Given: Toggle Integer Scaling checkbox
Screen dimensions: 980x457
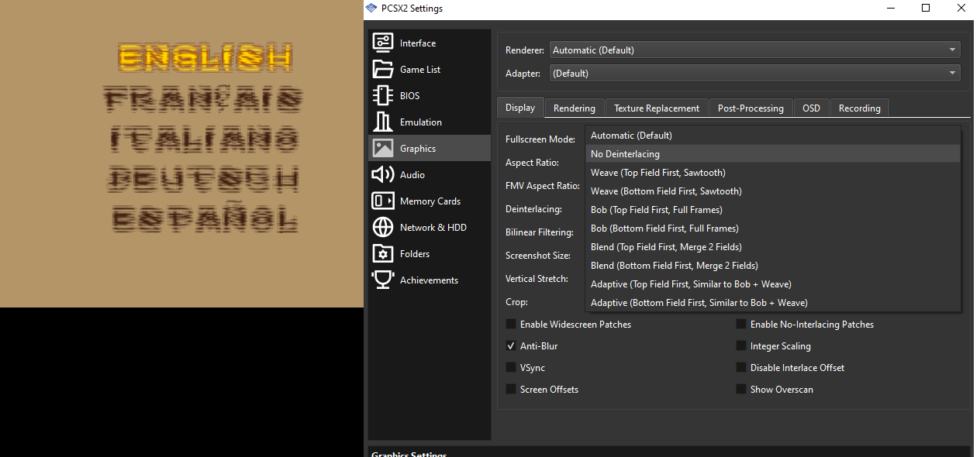Looking at the screenshot, I should (x=741, y=346).
